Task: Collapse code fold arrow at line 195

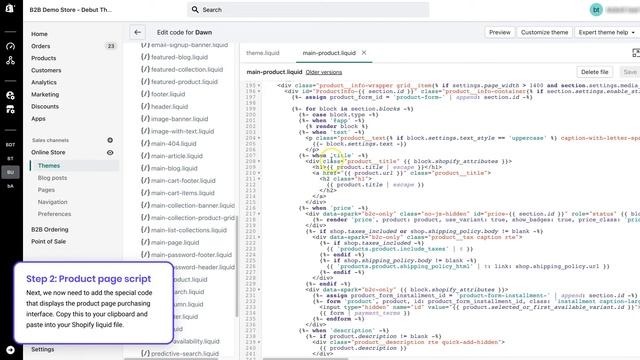Action: 259,85
